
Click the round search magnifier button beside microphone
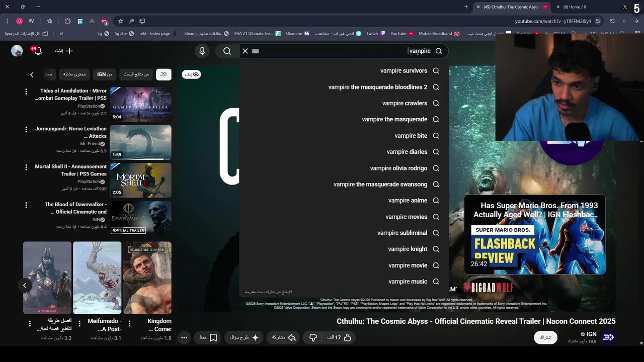227,51
